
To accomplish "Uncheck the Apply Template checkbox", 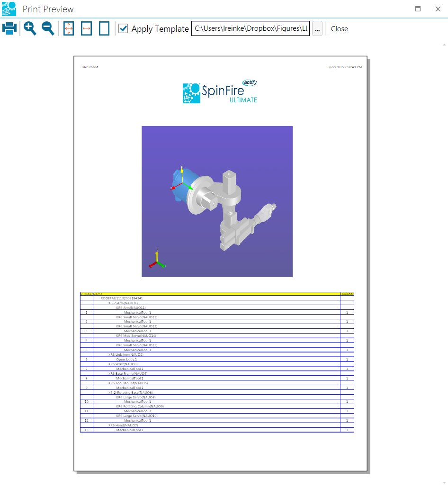I will point(123,28).
